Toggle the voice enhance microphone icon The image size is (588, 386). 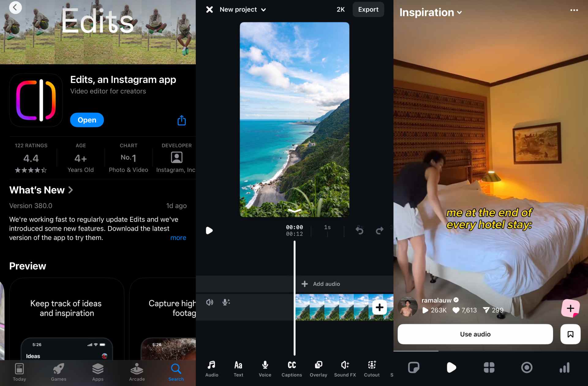(226, 302)
